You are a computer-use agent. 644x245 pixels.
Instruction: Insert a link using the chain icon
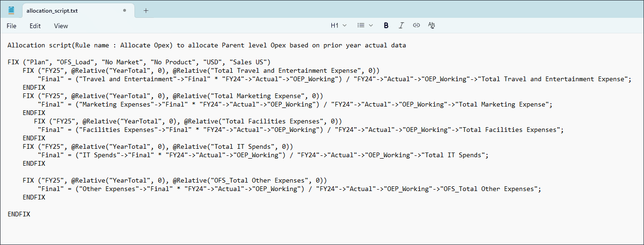[x=416, y=25]
